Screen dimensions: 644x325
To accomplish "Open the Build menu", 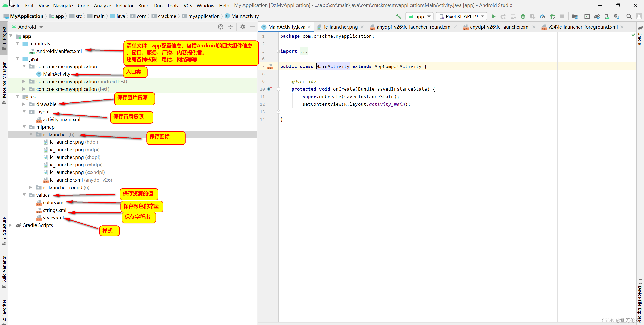I will tap(144, 5).
